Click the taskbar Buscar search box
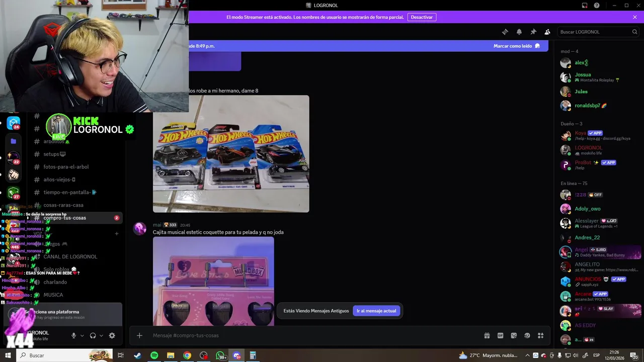Screen dimensions: 644x362 [64, 355]
